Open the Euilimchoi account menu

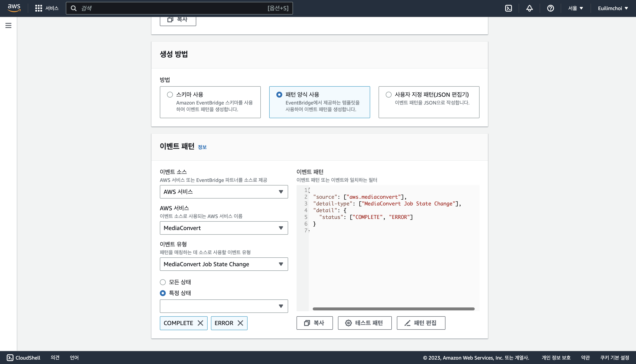tap(613, 8)
